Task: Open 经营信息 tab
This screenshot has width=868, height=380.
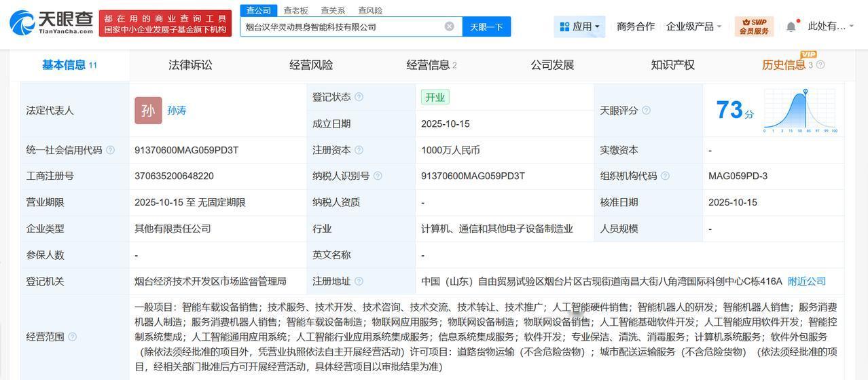Action: point(431,65)
